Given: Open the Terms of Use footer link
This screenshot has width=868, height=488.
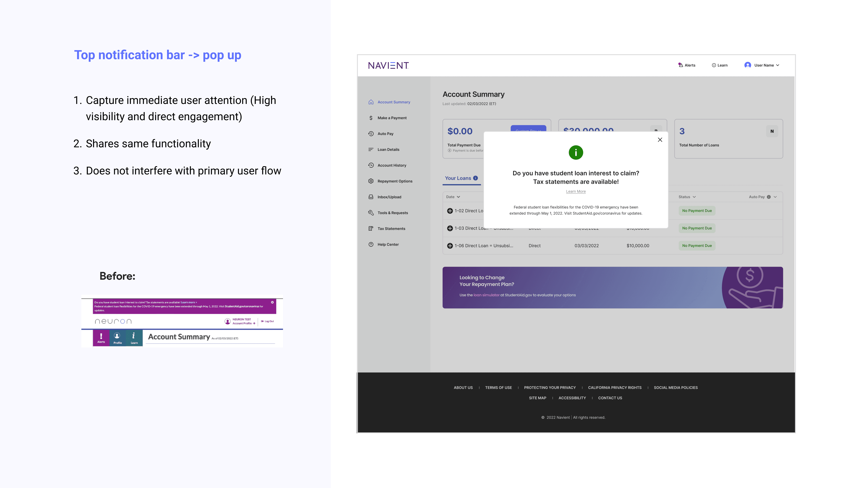Looking at the screenshot, I should tap(498, 388).
